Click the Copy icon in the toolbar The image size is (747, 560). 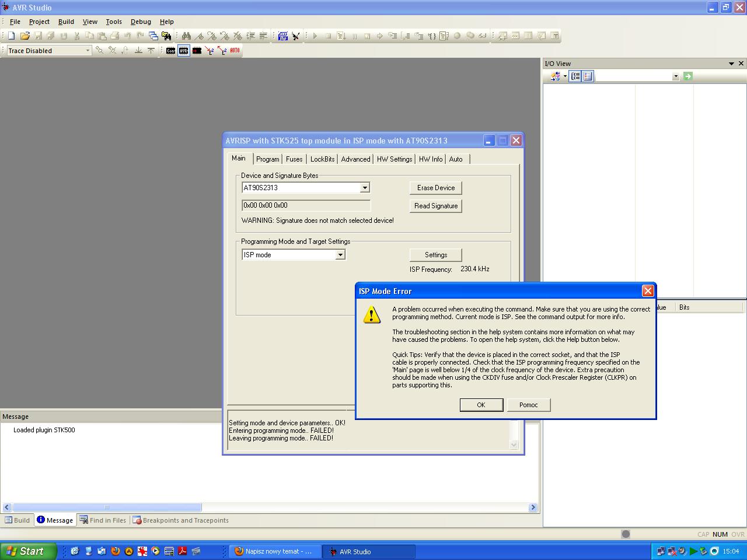89,36
